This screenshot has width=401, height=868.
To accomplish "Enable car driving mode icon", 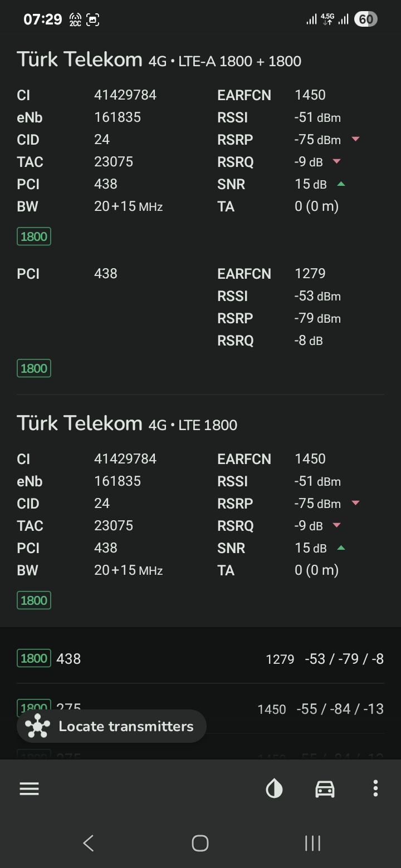I will (325, 788).
